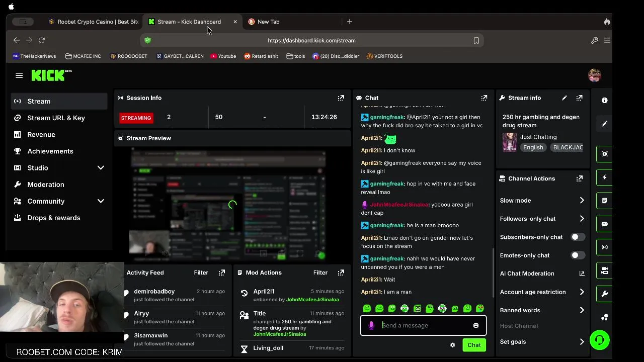Open Account age restriction options
The width and height of the screenshot is (644, 362).
pyautogui.click(x=542, y=292)
